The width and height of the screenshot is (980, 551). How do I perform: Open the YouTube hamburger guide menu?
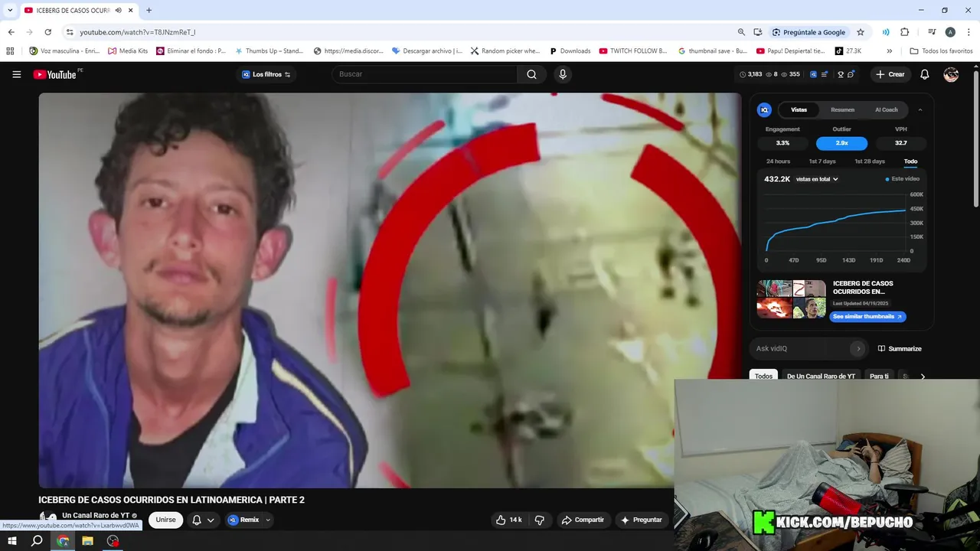(x=17, y=74)
